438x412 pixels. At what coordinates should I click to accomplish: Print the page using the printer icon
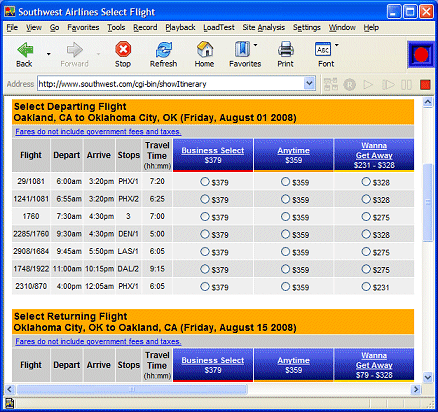[x=286, y=49]
